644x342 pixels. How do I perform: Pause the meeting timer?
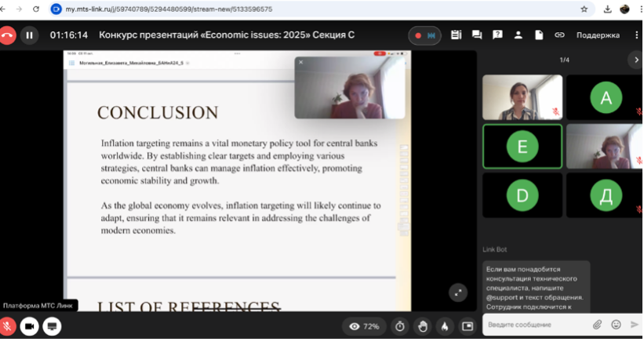tap(30, 35)
